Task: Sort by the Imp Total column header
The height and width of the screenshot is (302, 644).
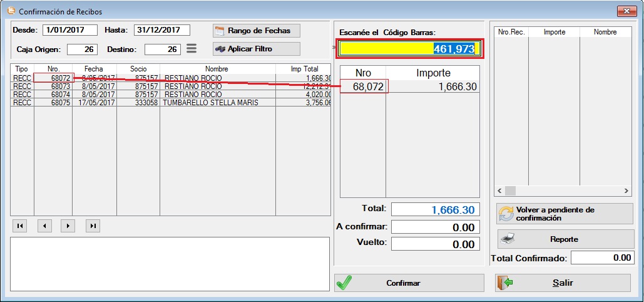Action: [x=305, y=69]
